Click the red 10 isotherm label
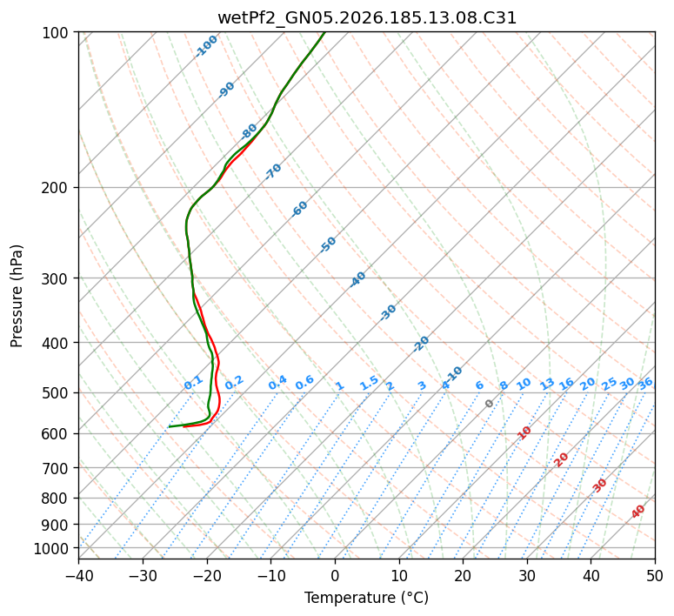 pyautogui.click(x=524, y=432)
